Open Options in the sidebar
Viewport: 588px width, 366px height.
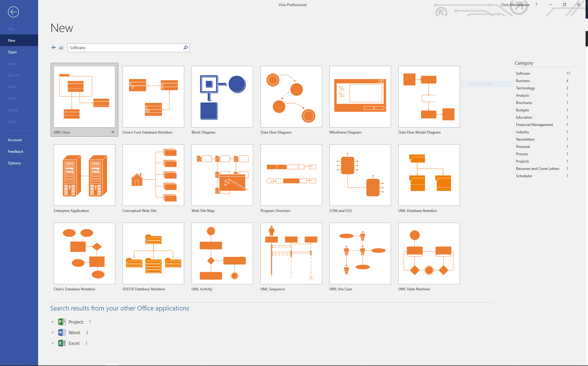pyautogui.click(x=14, y=163)
